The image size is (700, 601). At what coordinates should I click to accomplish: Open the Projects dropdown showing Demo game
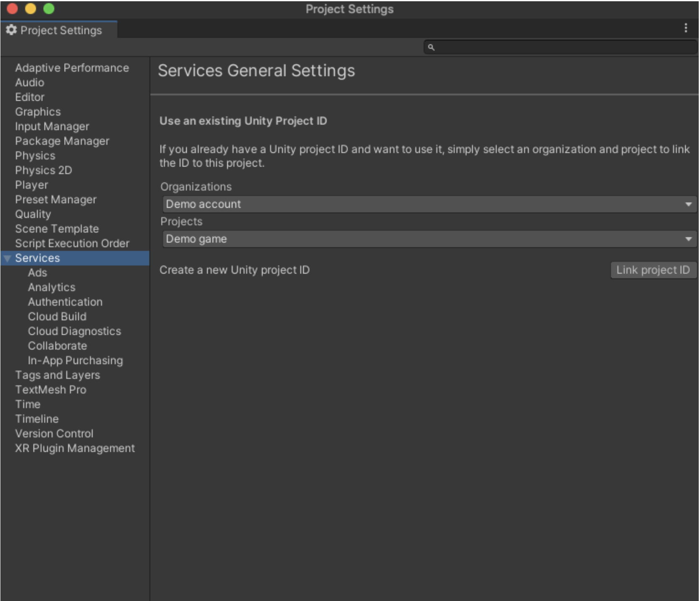(x=429, y=239)
